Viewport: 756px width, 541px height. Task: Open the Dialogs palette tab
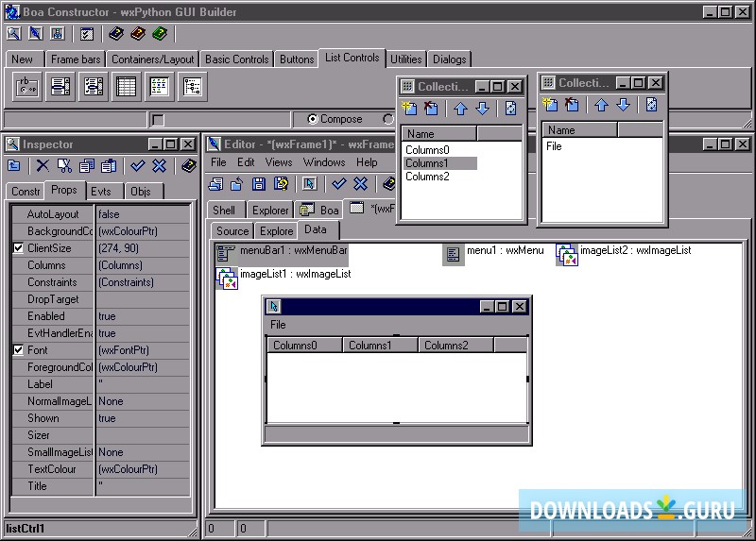click(x=450, y=59)
